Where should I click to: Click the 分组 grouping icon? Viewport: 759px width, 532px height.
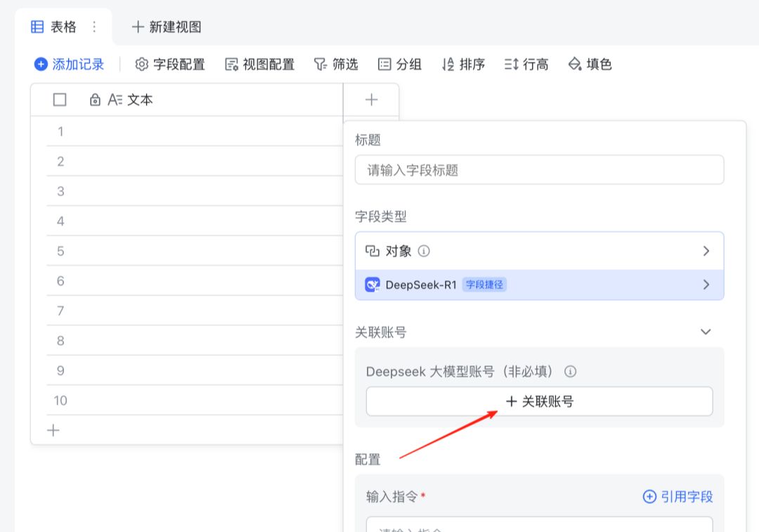pos(384,64)
